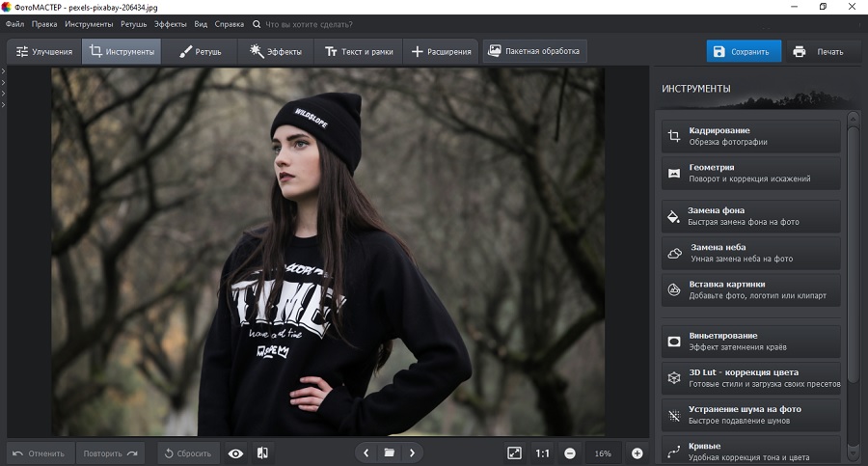Click the search field Что вы хотите сделать

[307, 23]
